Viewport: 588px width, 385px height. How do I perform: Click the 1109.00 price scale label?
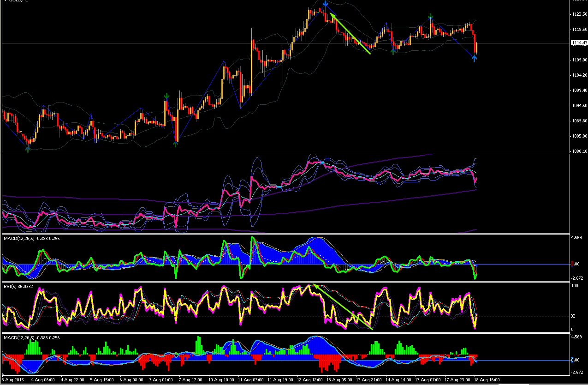point(579,60)
